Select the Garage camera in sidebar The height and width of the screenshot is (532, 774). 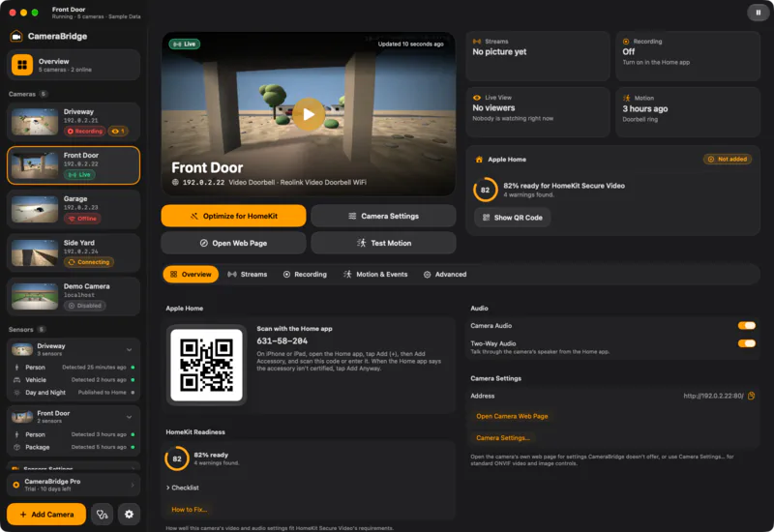(74, 209)
